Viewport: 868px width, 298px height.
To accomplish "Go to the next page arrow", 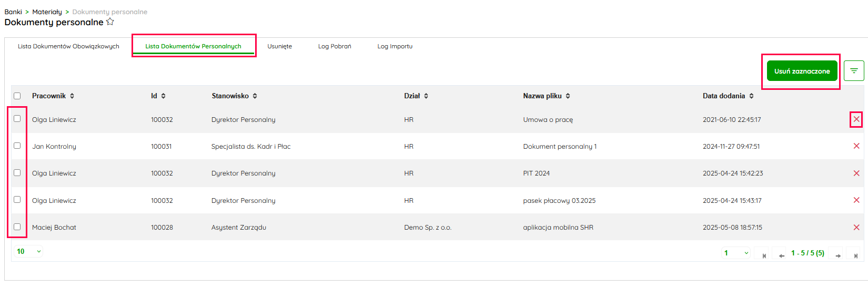I will (x=837, y=255).
